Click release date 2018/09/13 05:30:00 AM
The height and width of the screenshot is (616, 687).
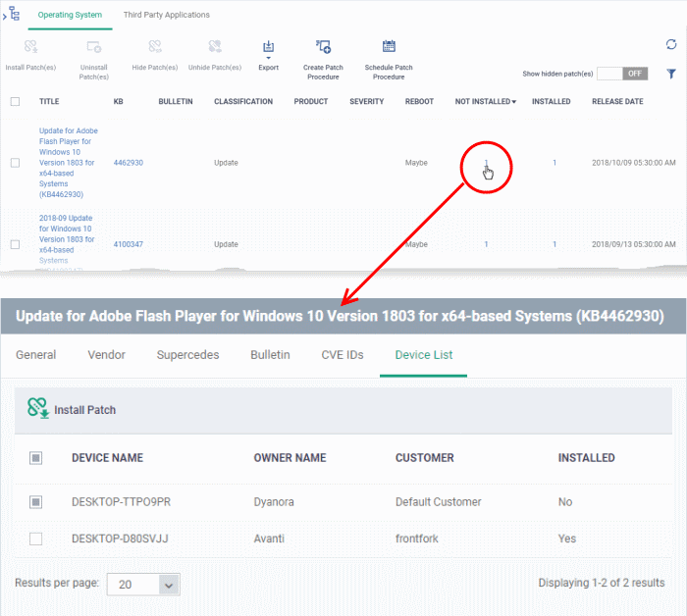click(634, 244)
